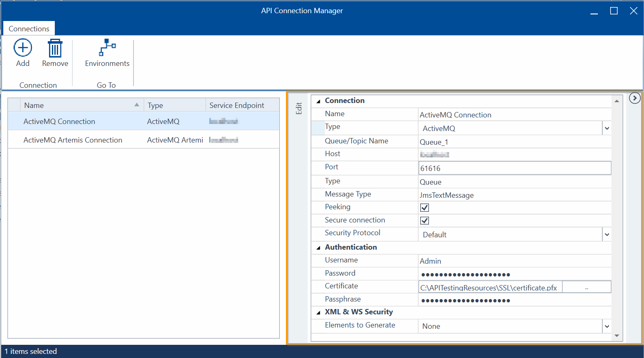The width and height of the screenshot is (644, 358).
Task: Open the Security Protocol dropdown
Action: point(607,235)
